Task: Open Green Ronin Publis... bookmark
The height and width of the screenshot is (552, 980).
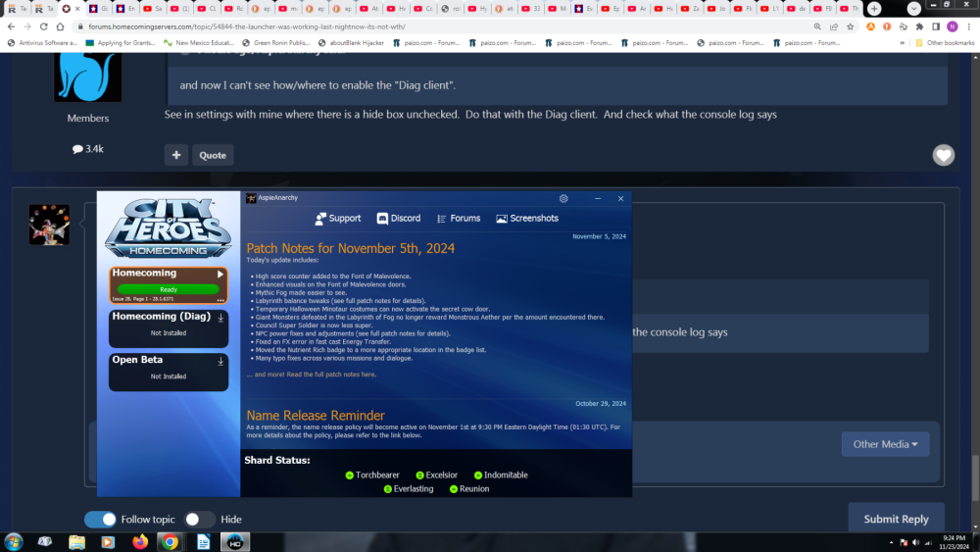Action: pyautogui.click(x=275, y=43)
